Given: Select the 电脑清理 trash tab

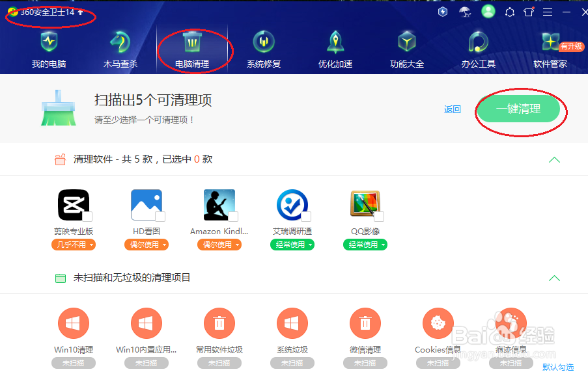Looking at the screenshot, I should coord(192,50).
